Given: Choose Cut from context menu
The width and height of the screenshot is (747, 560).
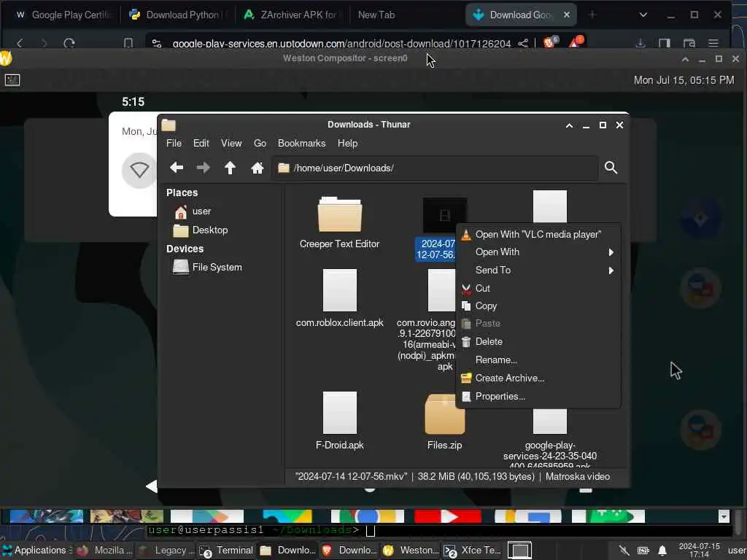Looking at the screenshot, I should [x=538, y=288].
